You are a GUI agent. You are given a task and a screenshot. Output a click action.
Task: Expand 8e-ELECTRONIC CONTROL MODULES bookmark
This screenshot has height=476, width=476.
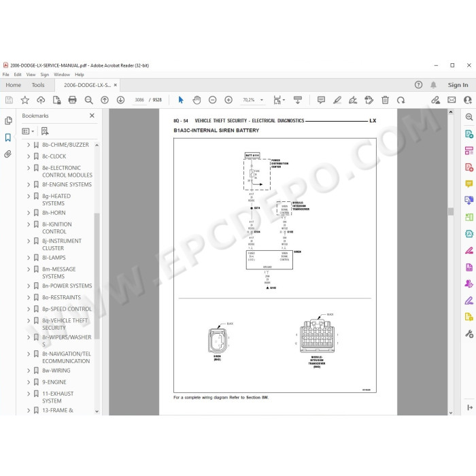click(29, 168)
